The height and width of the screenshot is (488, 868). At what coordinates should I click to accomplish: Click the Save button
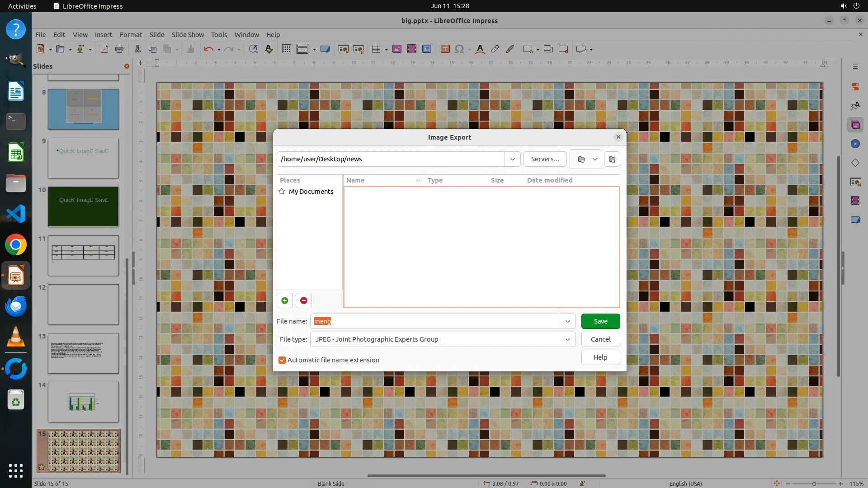pyautogui.click(x=600, y=321)
